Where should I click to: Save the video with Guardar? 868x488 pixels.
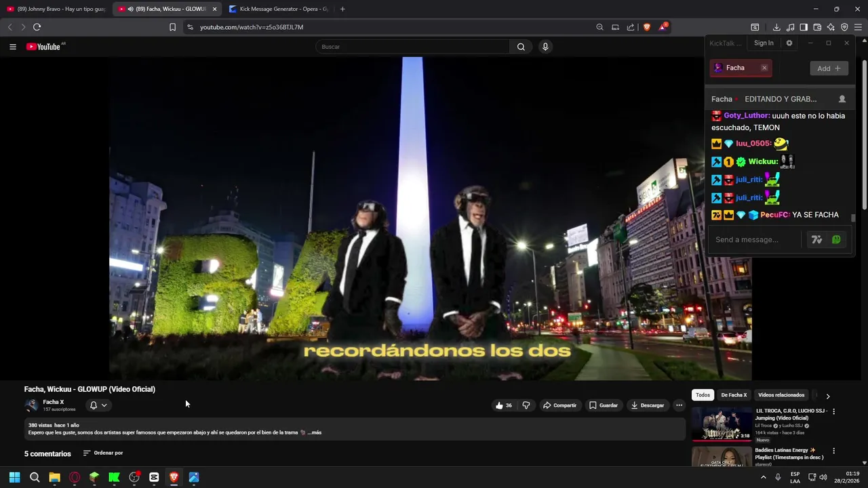tap(604, 405)
